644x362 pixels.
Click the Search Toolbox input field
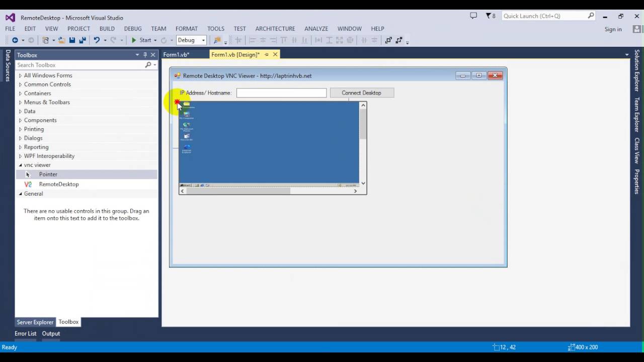point(79,65)
